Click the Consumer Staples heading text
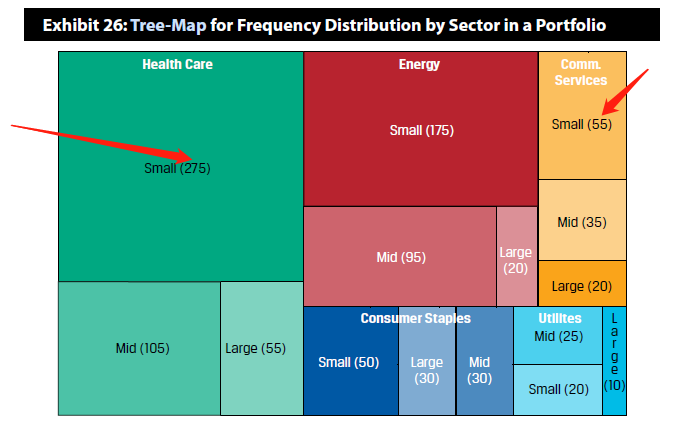 tap(415, 318)
